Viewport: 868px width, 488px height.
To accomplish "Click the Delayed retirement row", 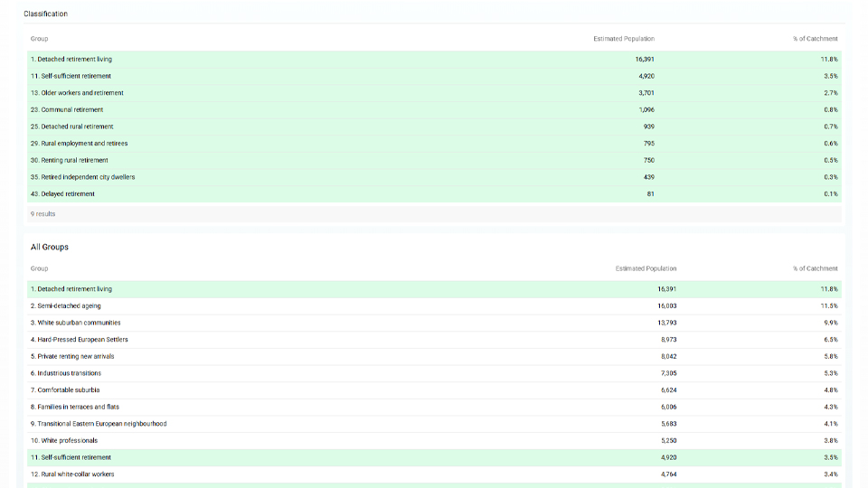I will point(62,194).
